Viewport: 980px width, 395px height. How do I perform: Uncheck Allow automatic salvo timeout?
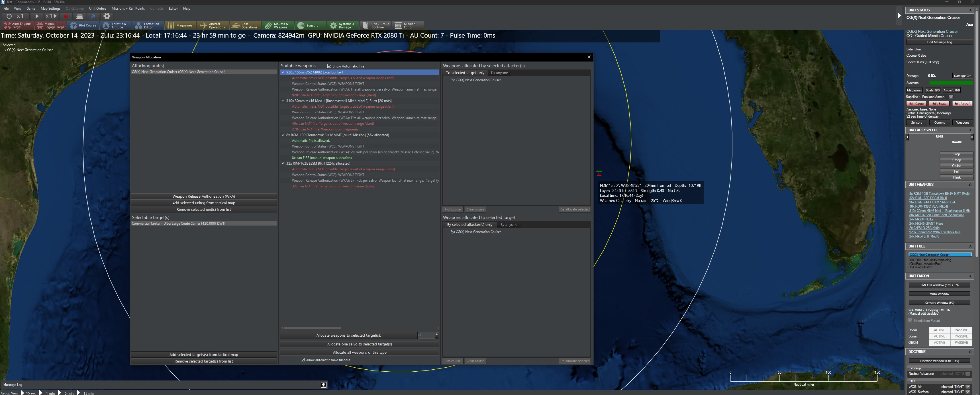tap(303, 360)
